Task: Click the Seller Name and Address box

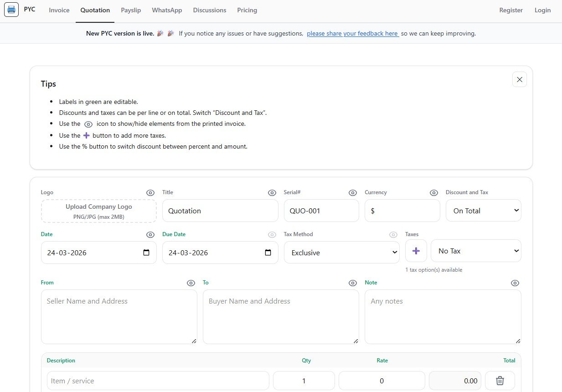Action: (x=119, y=317)
